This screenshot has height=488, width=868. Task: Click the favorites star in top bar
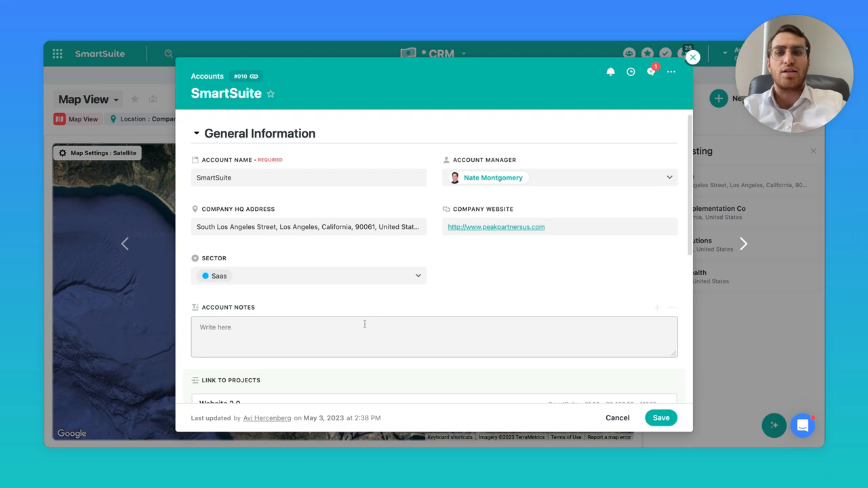(x=648, y=54)
